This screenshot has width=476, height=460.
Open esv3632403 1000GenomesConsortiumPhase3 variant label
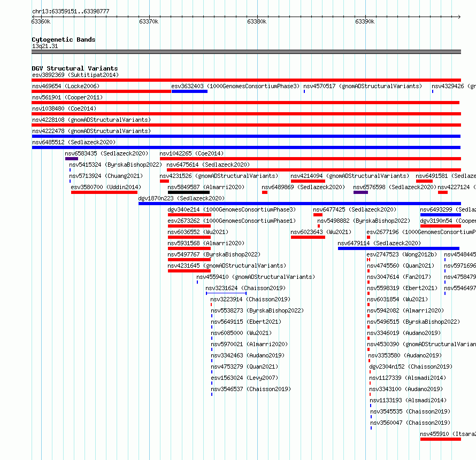(235, 86)
